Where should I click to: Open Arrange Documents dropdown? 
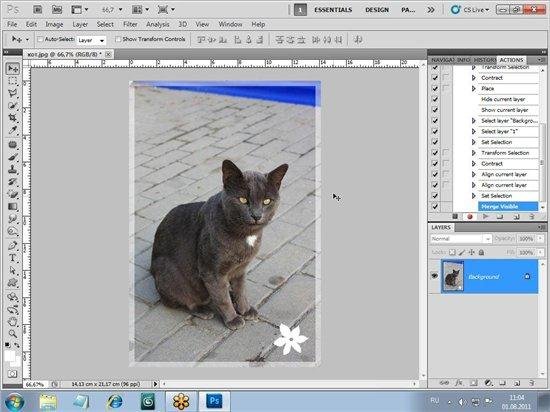tap(140, 10)
